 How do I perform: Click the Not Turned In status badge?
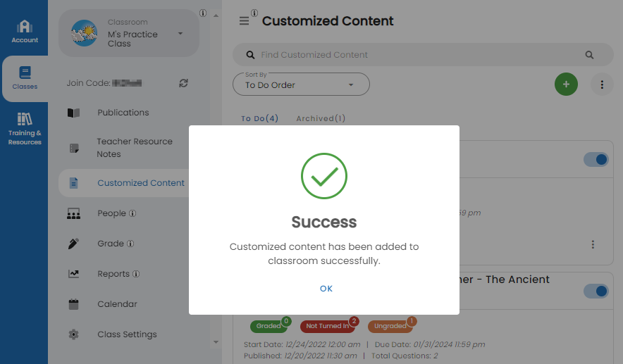(x=328, y=326)
